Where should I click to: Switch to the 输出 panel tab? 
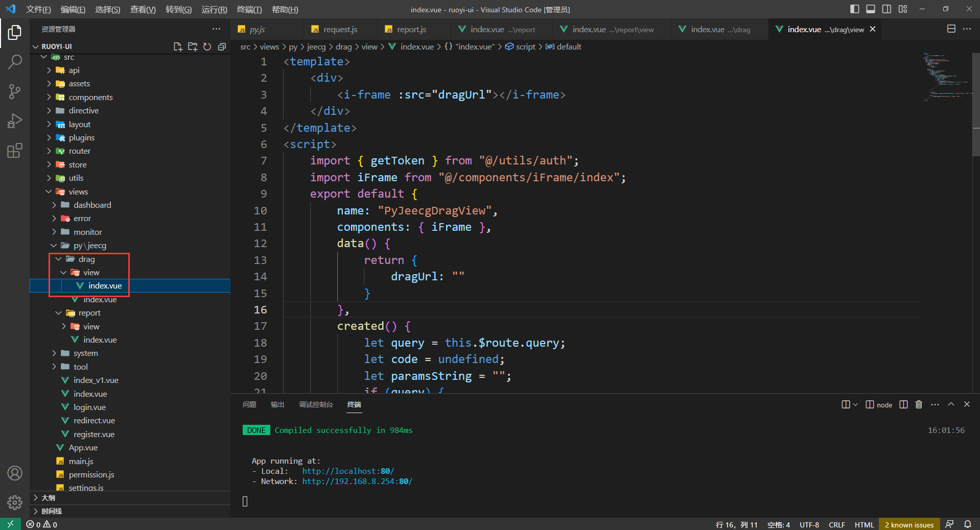point(277,404)
